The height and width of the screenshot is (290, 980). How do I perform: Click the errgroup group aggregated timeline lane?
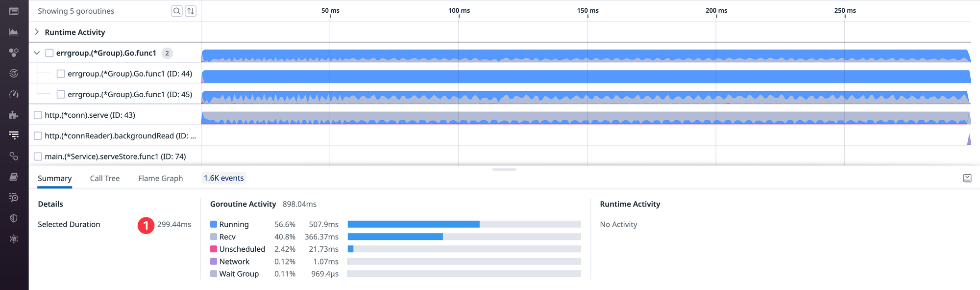click(586, 55)
